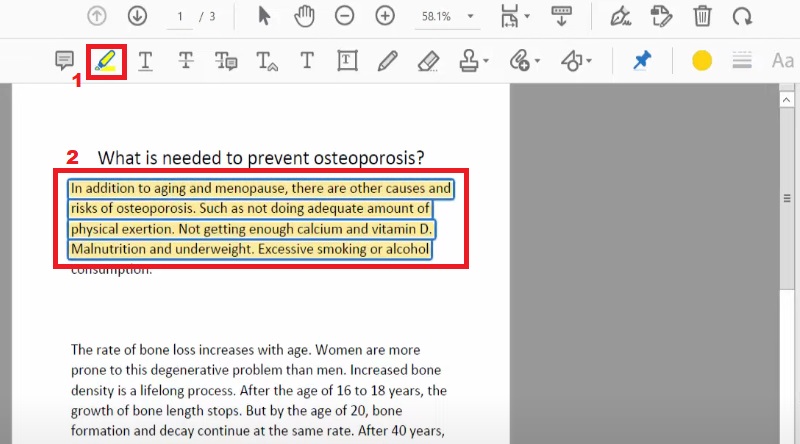Open the zoom level dropdown arrow
This screenshot has height=444, width=800.
coord(470,16)
